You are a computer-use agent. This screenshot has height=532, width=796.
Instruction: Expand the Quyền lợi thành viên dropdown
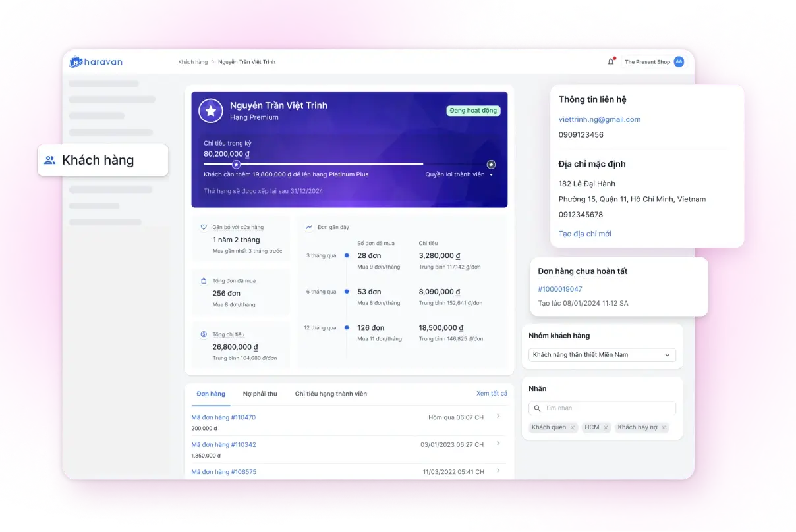pyautogui.click(x=460, y=174)
